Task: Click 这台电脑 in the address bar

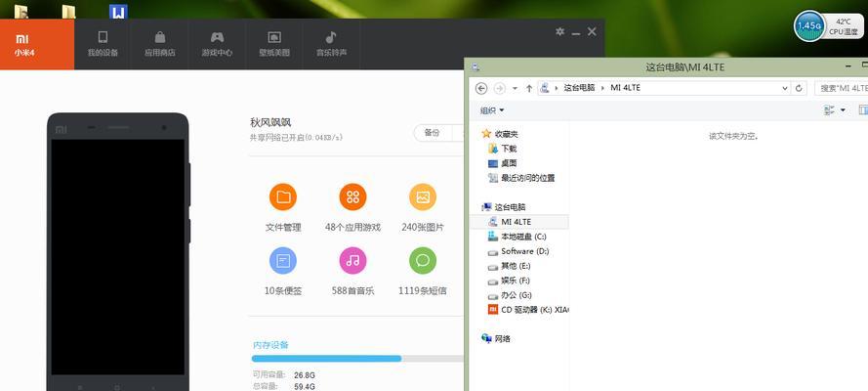Action: coord(579,88)
